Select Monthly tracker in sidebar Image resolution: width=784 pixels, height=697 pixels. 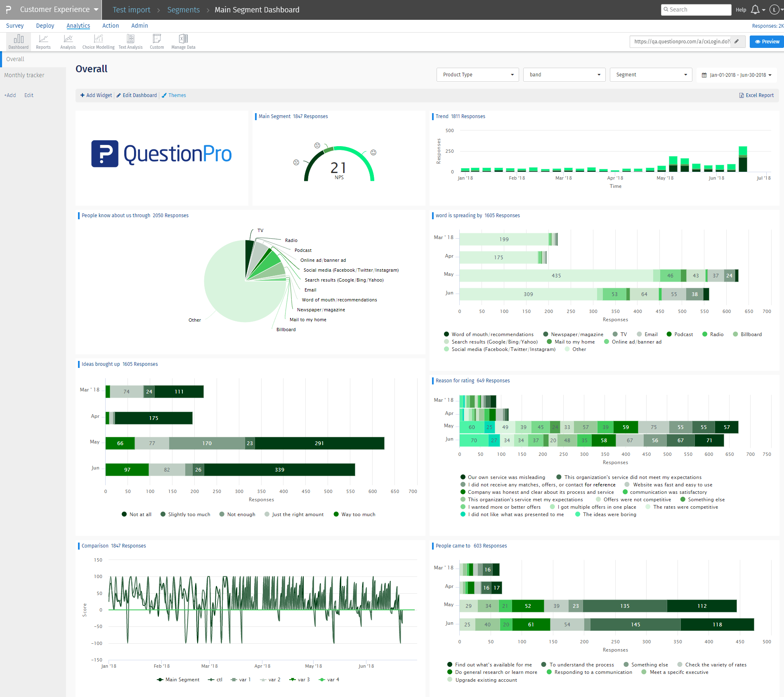[x=24, y=75]
